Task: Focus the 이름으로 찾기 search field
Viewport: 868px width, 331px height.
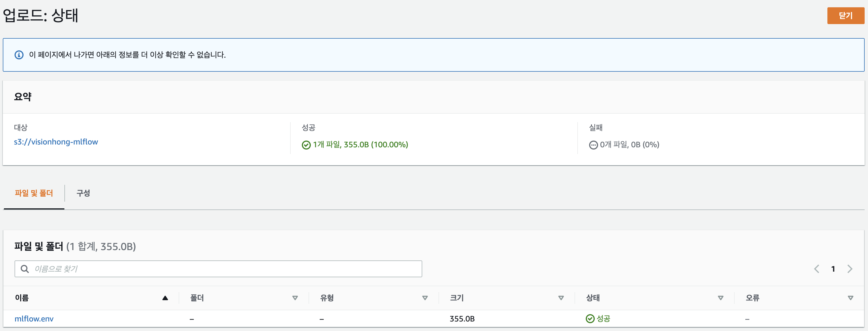Action: [218, 269]
